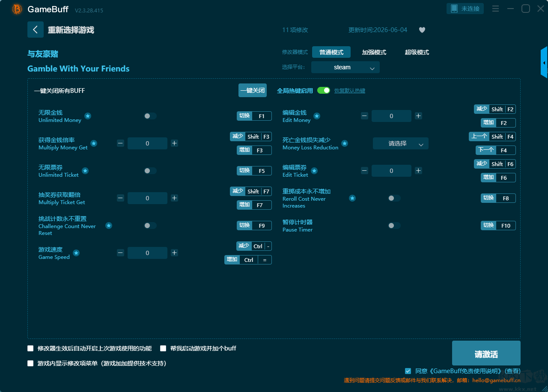This screenshot has width=548, height=392.
Task: Disable the 全局热键启用 global hotkey switch
Action: (324, 90)
